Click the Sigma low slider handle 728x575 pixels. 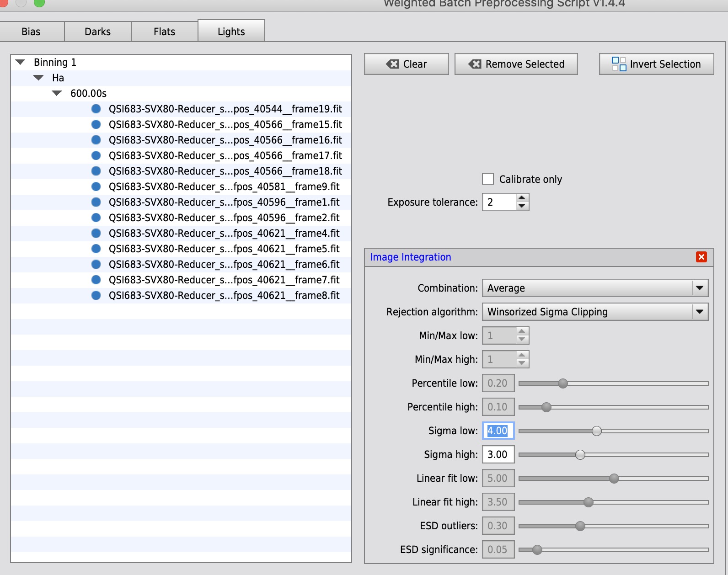(597, 431)
